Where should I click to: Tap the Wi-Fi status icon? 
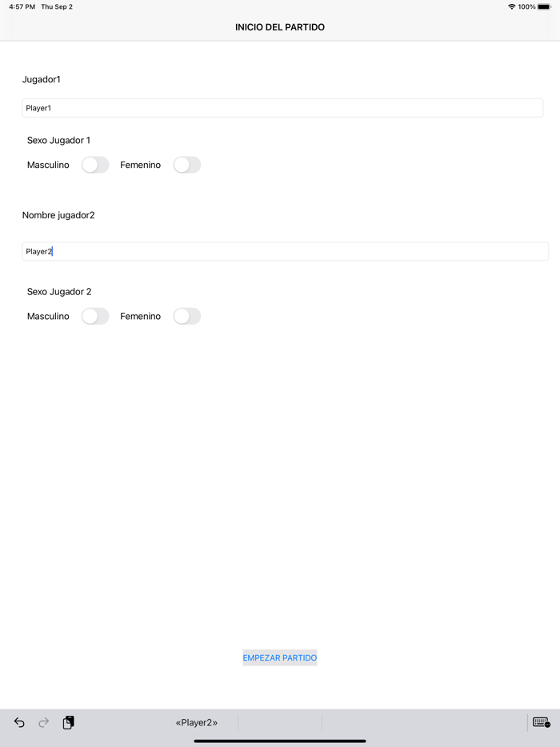pos(511,6)
